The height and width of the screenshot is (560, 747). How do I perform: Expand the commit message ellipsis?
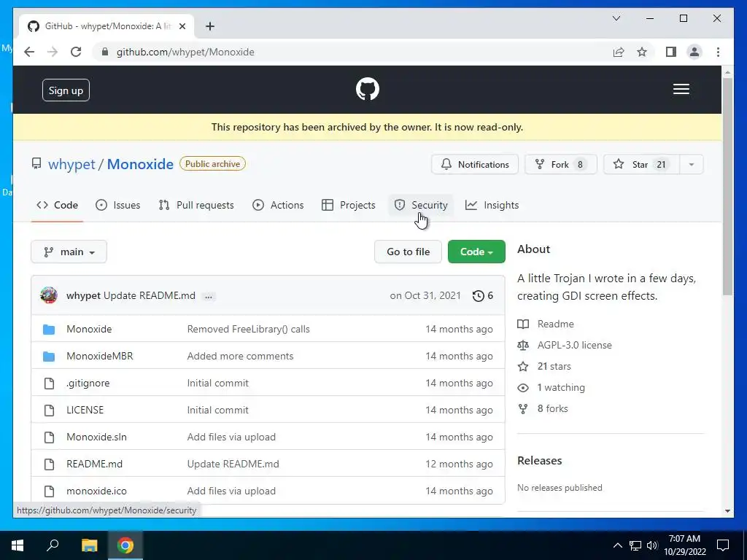(209, 296)
